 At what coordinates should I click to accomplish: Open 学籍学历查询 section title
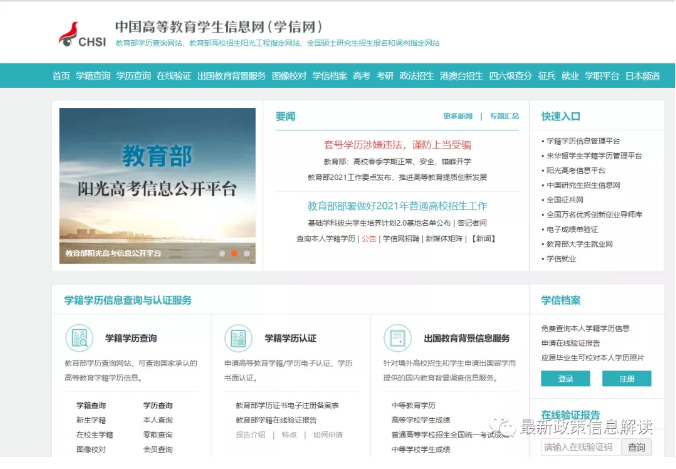[131, 338]
